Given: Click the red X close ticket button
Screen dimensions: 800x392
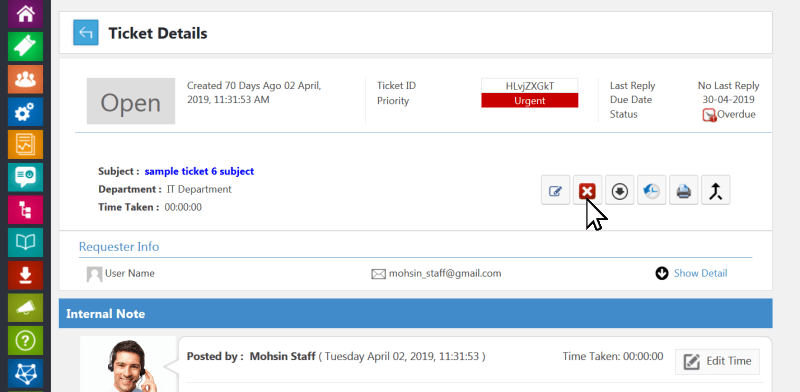Looking at the screenshot, I should (587, 190).
